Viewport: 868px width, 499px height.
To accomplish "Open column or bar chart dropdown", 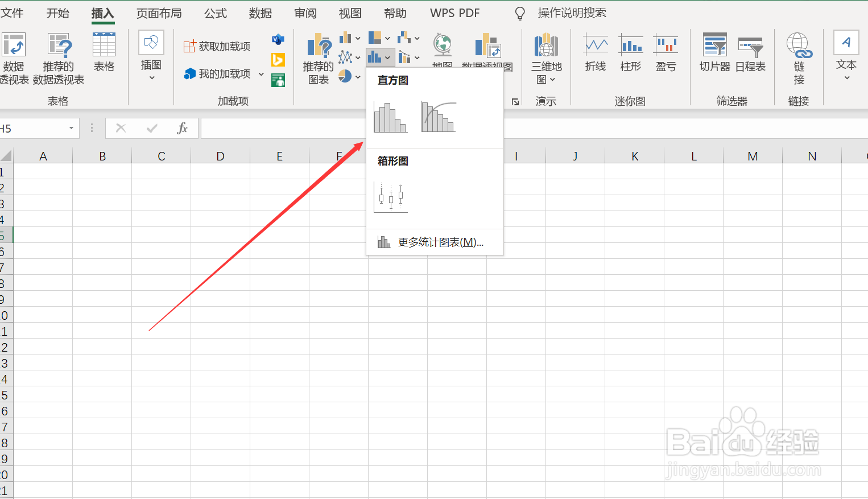I will 350,38.
